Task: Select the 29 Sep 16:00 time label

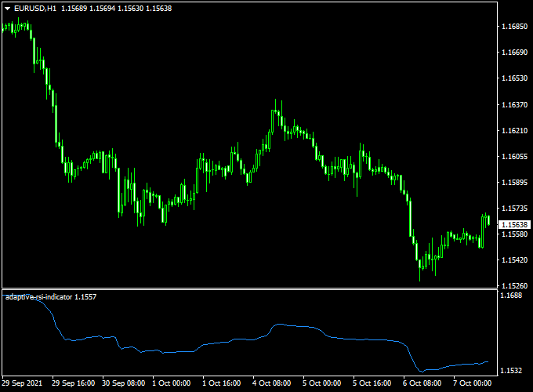Action: coord(74,383)
